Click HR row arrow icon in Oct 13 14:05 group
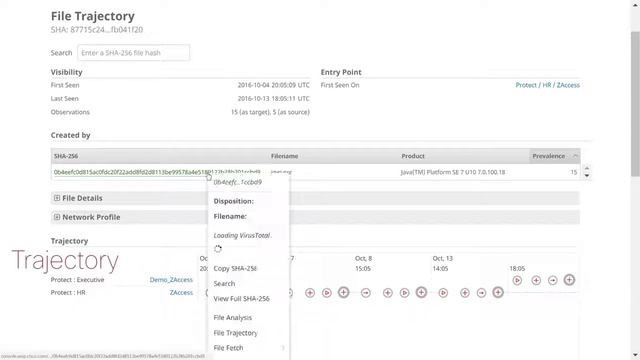 click(x=482, y=293)
